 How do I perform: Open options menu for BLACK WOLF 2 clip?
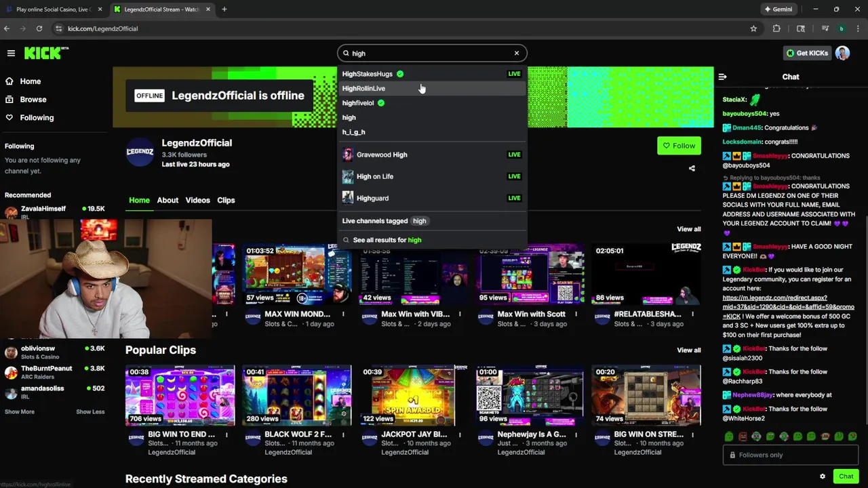(343, 434)
